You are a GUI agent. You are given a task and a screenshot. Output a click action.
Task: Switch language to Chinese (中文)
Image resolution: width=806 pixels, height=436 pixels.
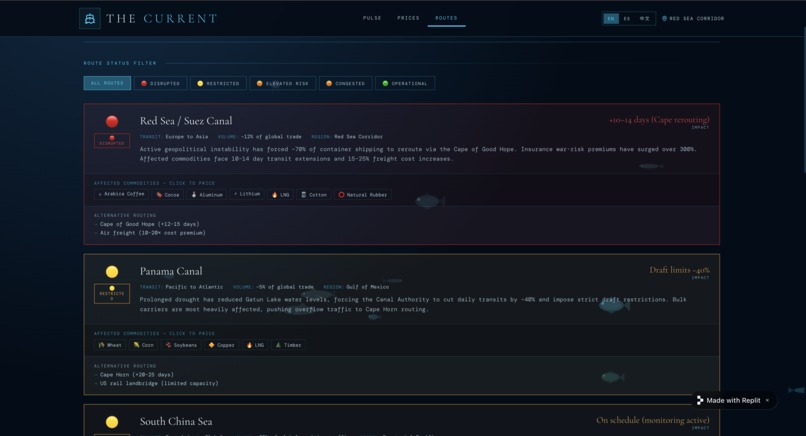(645, 19)
